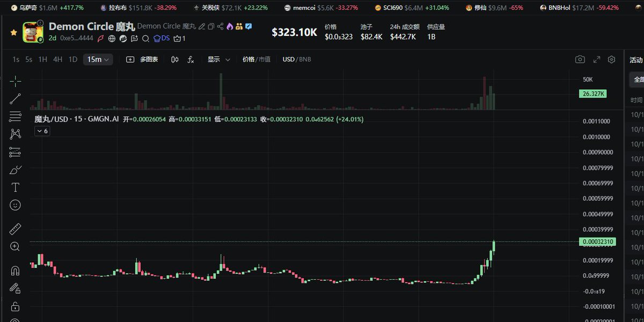Copy the token name using the copy icon
Viewport: 644px width, 322px height.
211,26
